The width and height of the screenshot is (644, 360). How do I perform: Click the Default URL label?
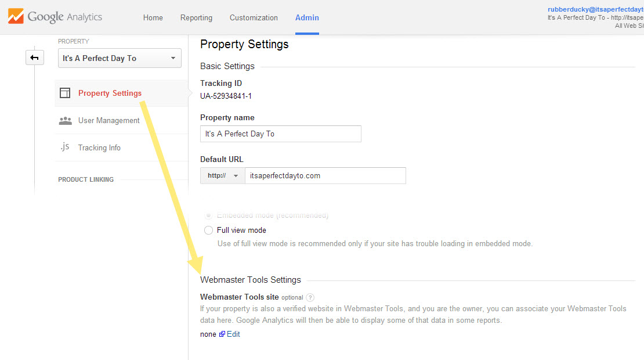[x=222, y=160]
